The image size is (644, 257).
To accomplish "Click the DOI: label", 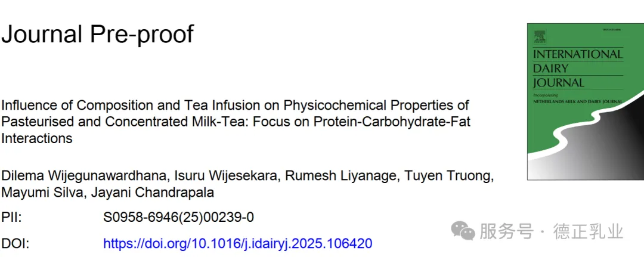I will [x=15, y=243].
